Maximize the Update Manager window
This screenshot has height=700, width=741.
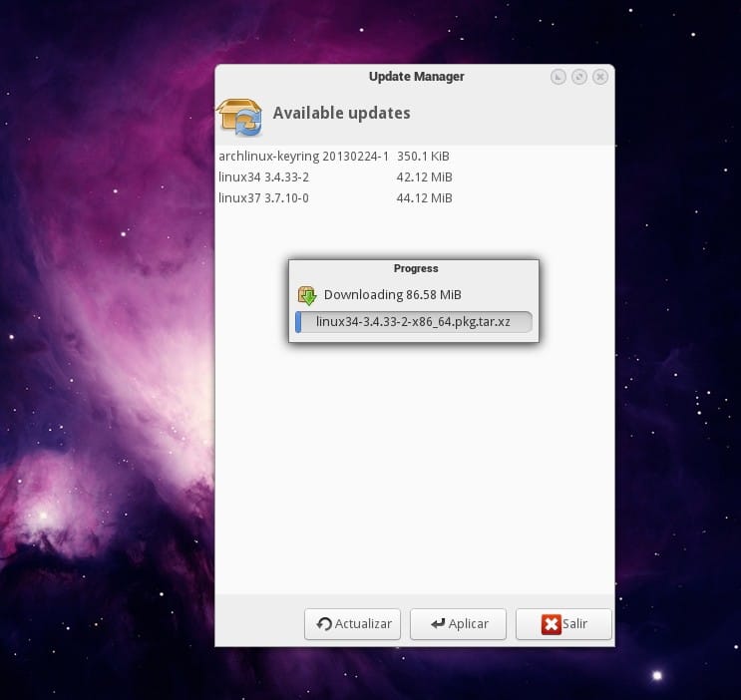tap(579, 77)
